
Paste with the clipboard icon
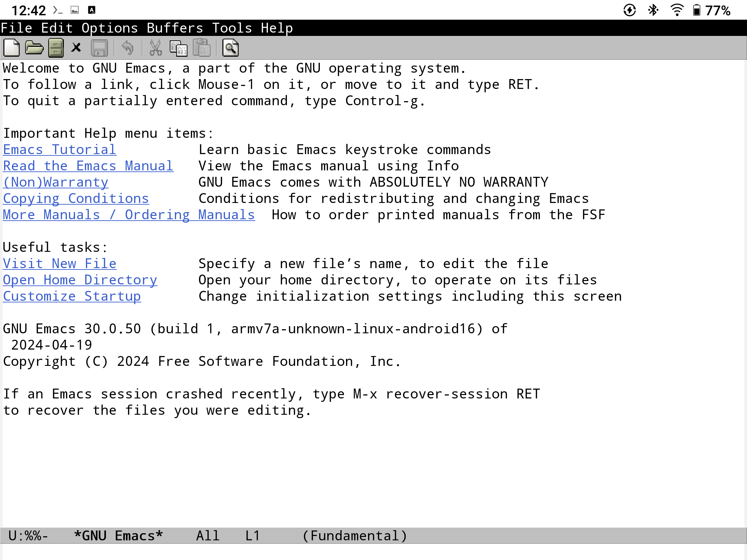tap(202, 48)
